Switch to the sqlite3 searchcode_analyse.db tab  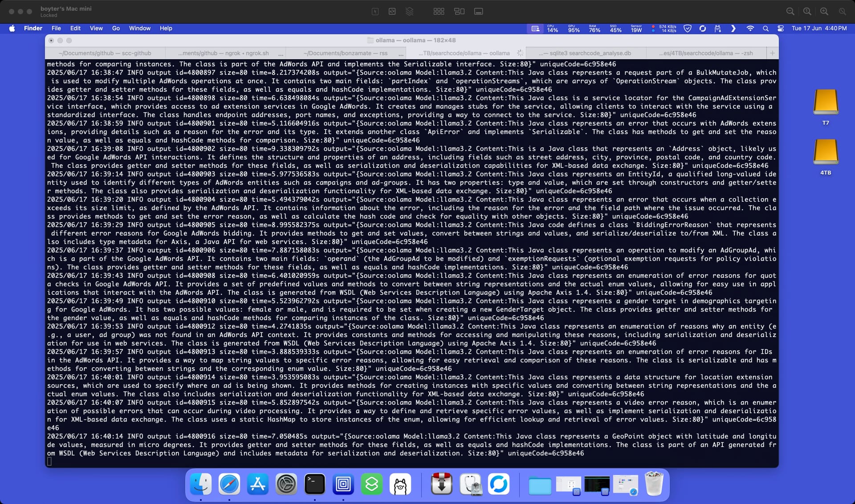(x=586, y=53)
